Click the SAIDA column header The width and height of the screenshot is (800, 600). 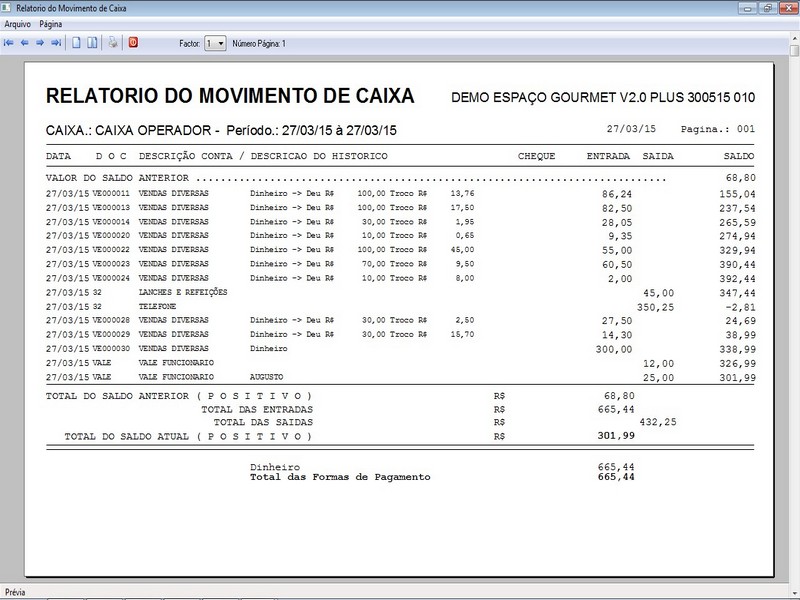[658, 156]
